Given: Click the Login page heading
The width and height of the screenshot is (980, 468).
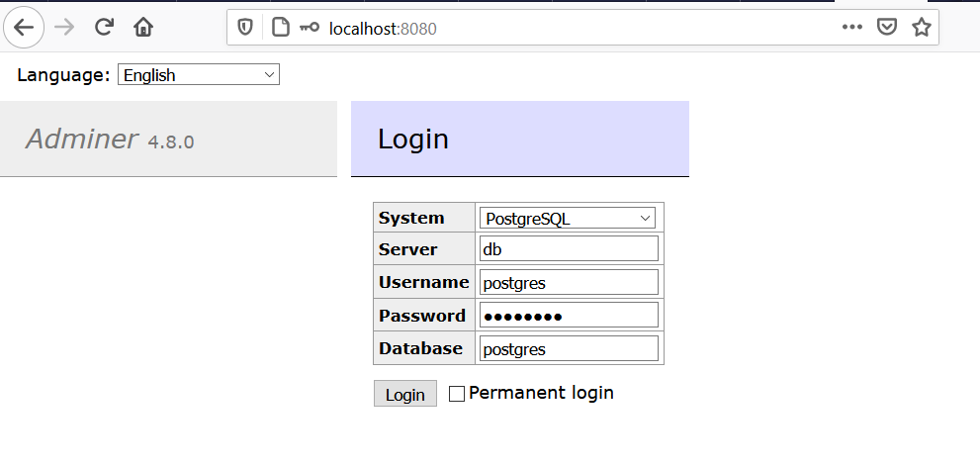Looking at the screenshot, I should coord(413,139).
